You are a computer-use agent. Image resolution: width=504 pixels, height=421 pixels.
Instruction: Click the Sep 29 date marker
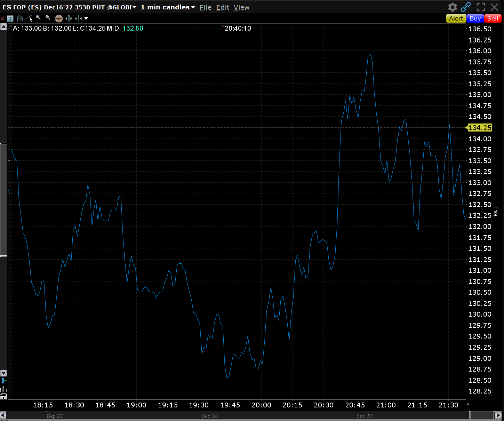[365, 416]
